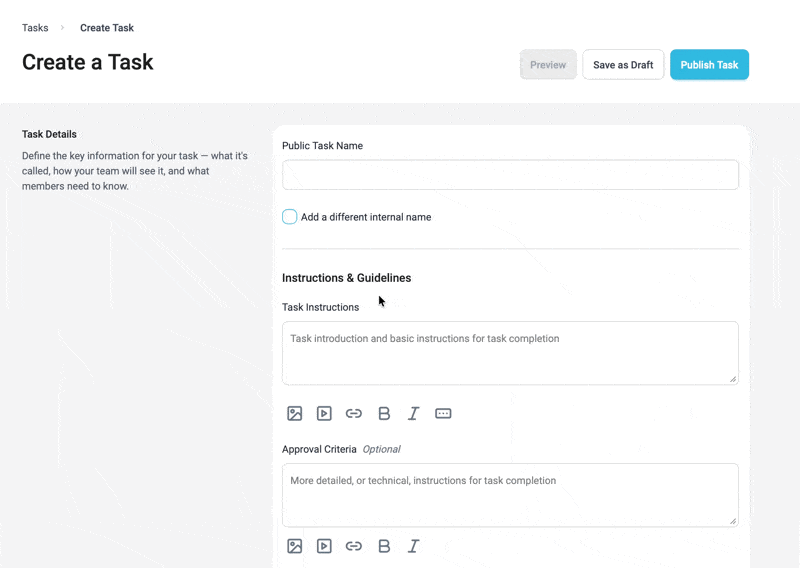Image resolution: width=800 pixels, height=568 pixels.
Task: Focus the Public Task Name field
Action: click(510, 175)
